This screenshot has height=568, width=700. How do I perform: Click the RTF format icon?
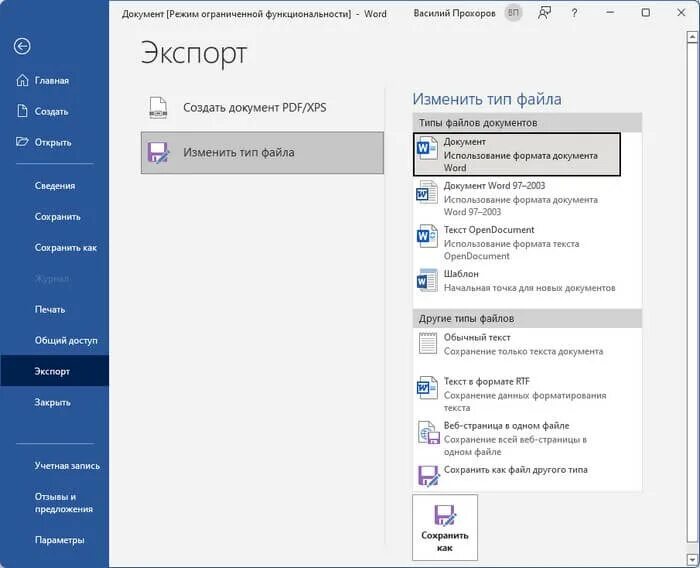[x=427, y=388]
